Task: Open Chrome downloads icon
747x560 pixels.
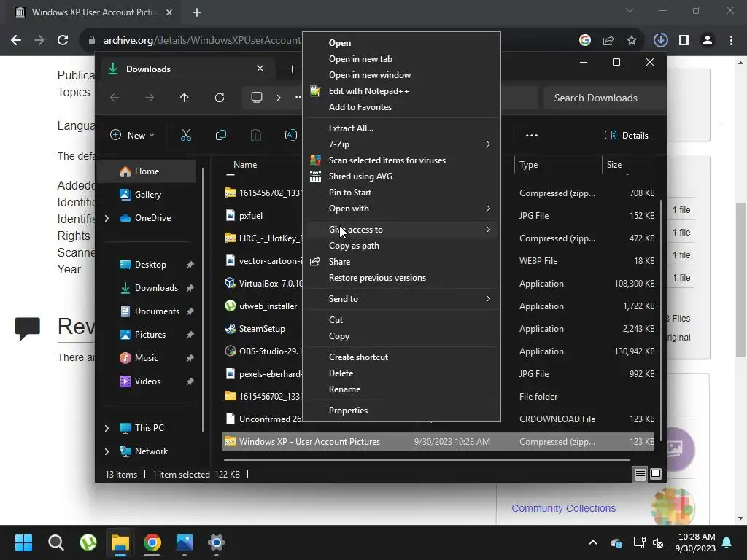Action: click(x=660, y=41)
